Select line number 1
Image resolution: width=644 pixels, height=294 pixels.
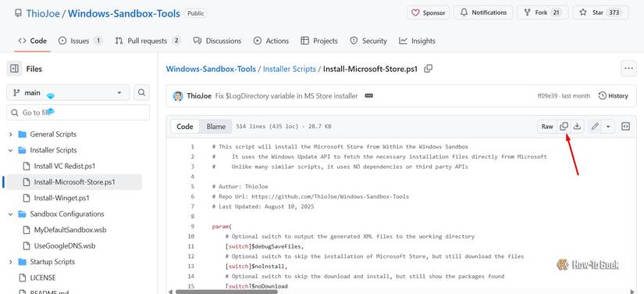click(x=192, y=146)
